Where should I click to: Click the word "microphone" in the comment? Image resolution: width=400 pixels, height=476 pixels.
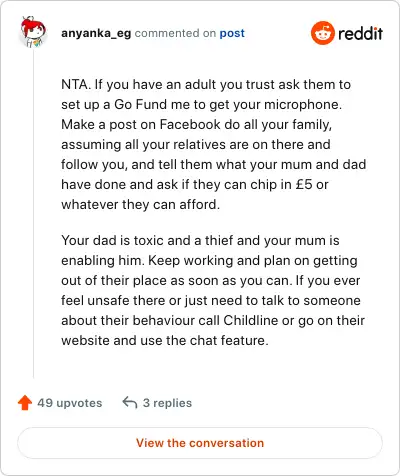point(303,105)
